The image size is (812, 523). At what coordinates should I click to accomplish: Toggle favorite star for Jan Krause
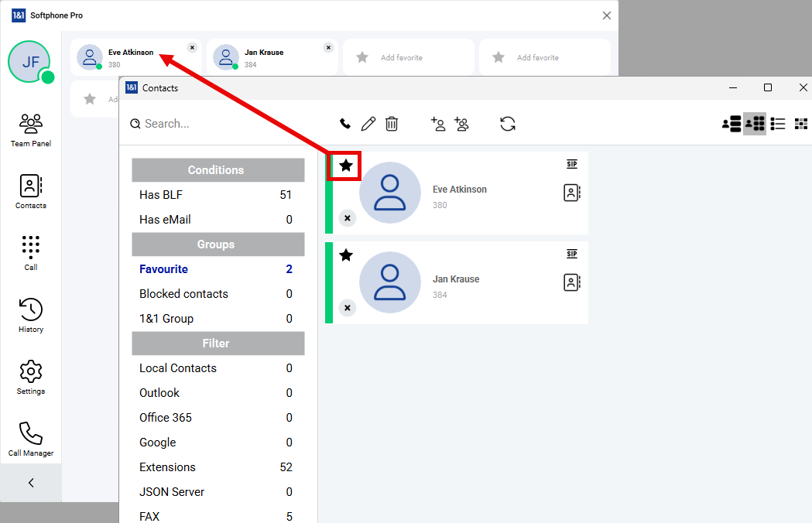point(346,255)
